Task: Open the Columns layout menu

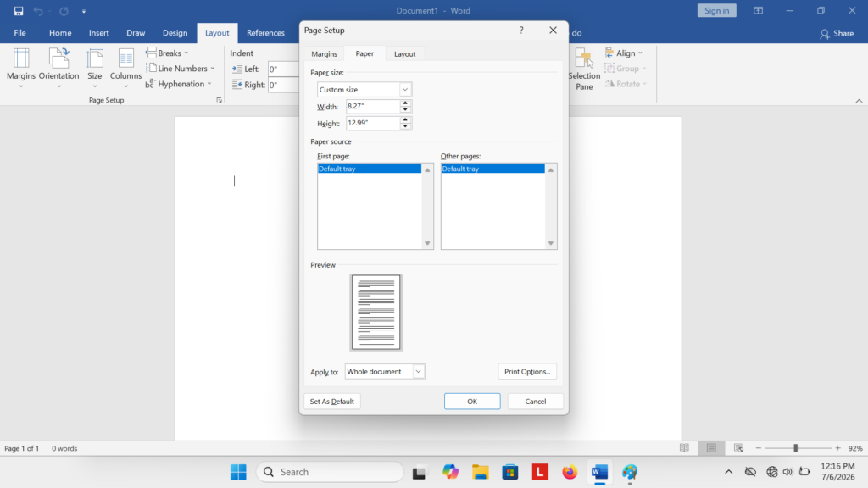Action: [125, 68]
